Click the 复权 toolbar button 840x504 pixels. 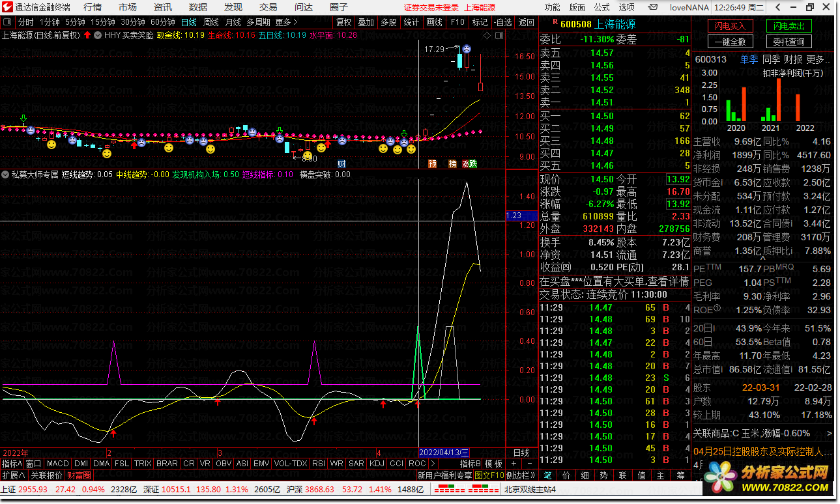tap(343, 22)
